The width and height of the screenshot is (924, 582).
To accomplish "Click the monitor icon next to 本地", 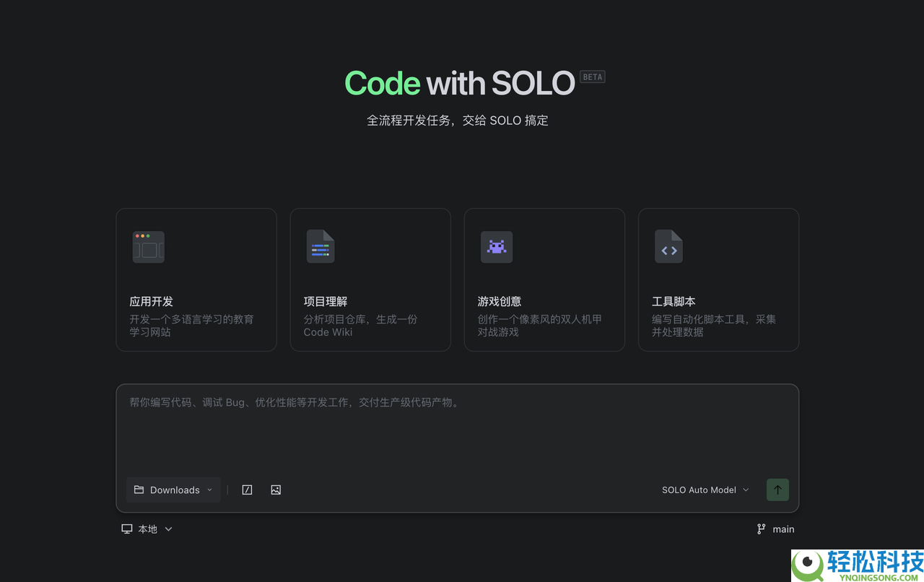I will (127, 529).
